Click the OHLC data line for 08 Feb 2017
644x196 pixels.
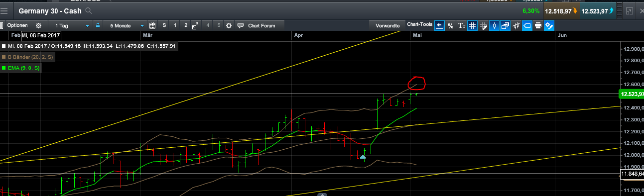92,46
